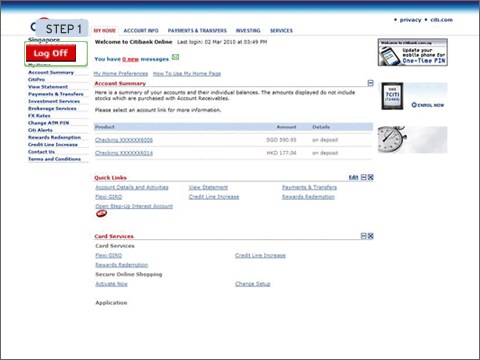Open Rewards Redemption quick link

[308, 197]
